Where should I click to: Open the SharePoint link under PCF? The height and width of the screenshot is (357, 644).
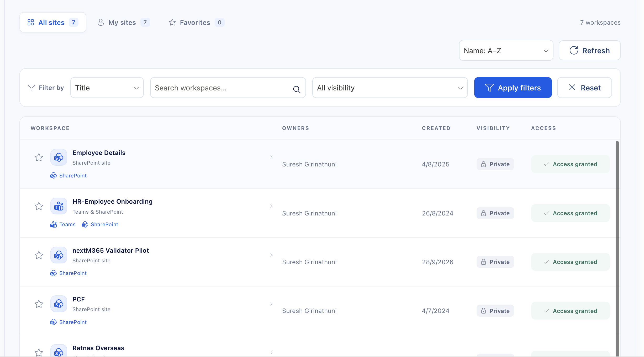pos(68,322)
